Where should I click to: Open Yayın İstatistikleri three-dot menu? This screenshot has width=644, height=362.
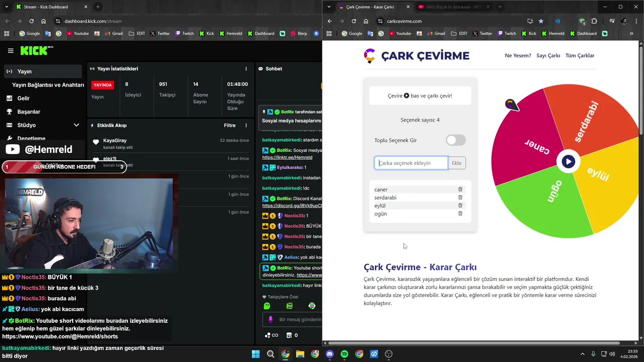point(246,69)
